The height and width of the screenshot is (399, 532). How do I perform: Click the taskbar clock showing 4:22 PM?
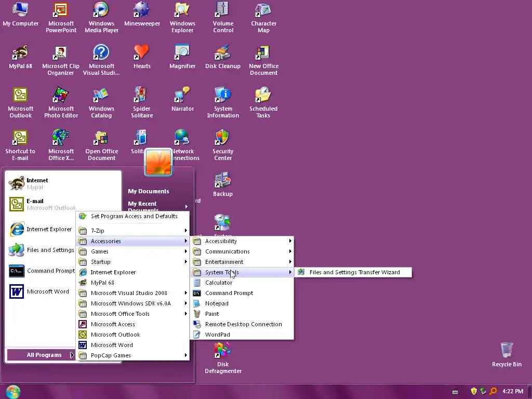[513, 392]
